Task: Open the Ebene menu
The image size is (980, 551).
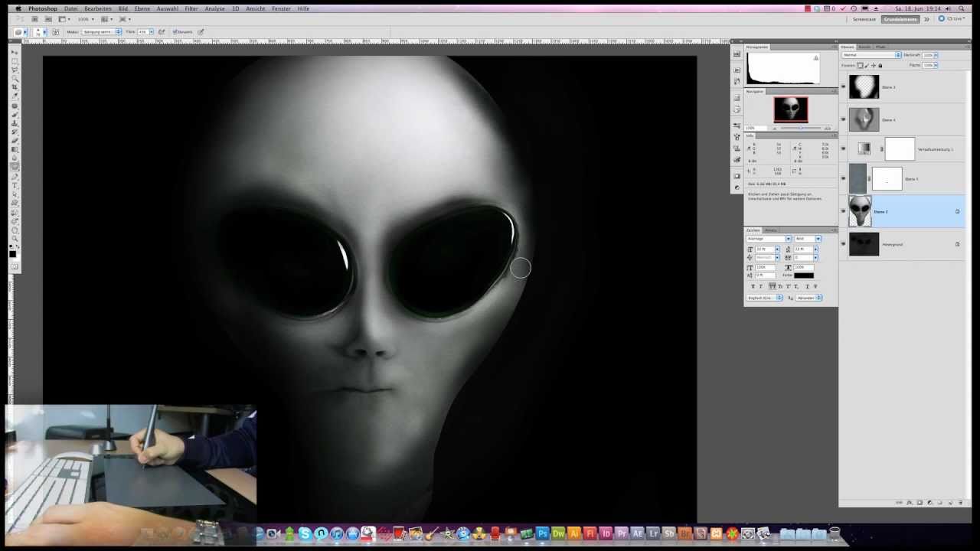Action: point(142,8)
